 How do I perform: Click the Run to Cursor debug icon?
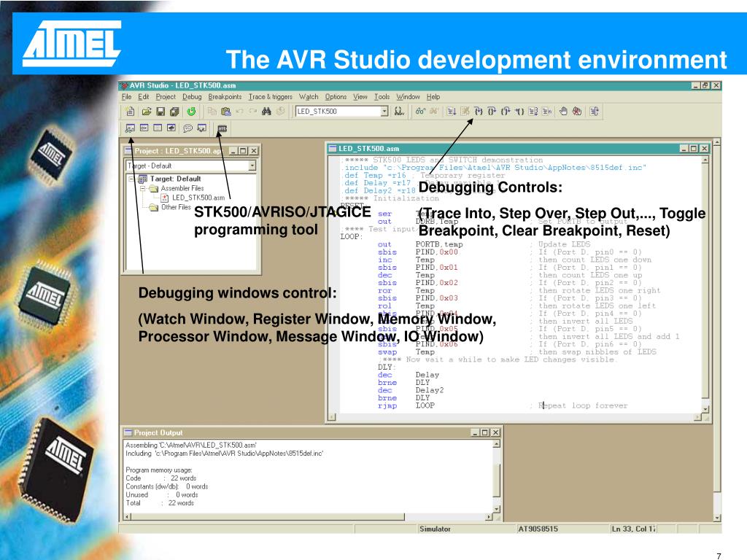519,112
